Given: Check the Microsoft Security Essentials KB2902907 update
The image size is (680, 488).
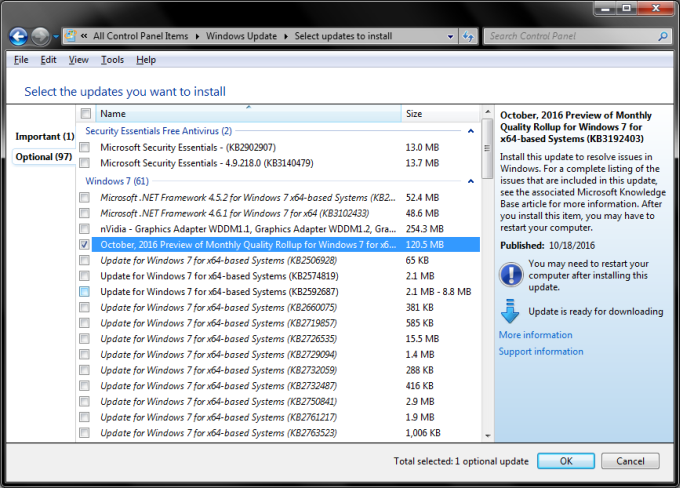Looking at the screenshot, I should pyautogui.click(x=84, y=147).
